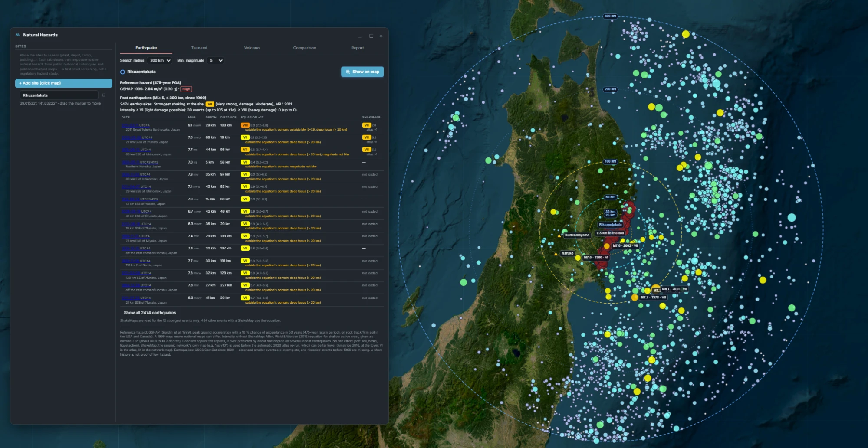Expand Show all 2474 earthquakes

point(150,313)
